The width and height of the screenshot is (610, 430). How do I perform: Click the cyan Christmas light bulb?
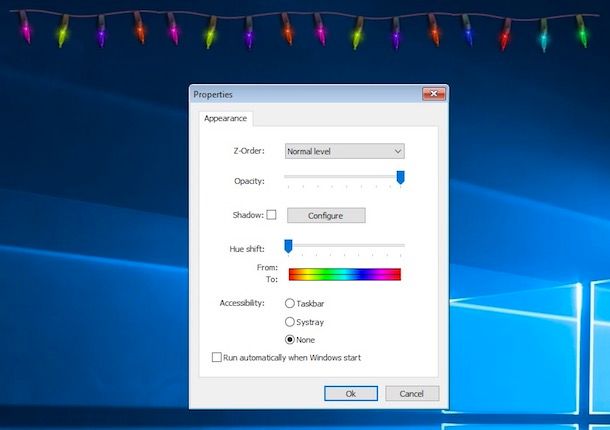pyautogui.click(x=544, y=36)
